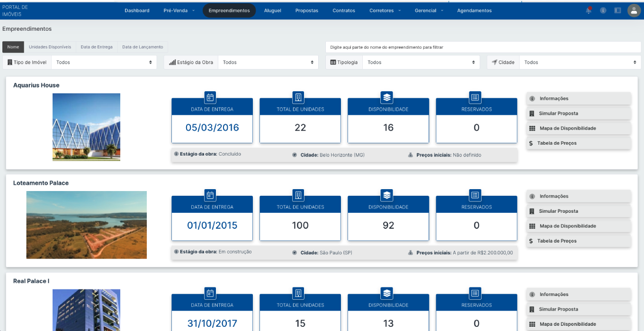Click the notifications bell icon
Screen dimensions: 644x331
pos(589,10)
